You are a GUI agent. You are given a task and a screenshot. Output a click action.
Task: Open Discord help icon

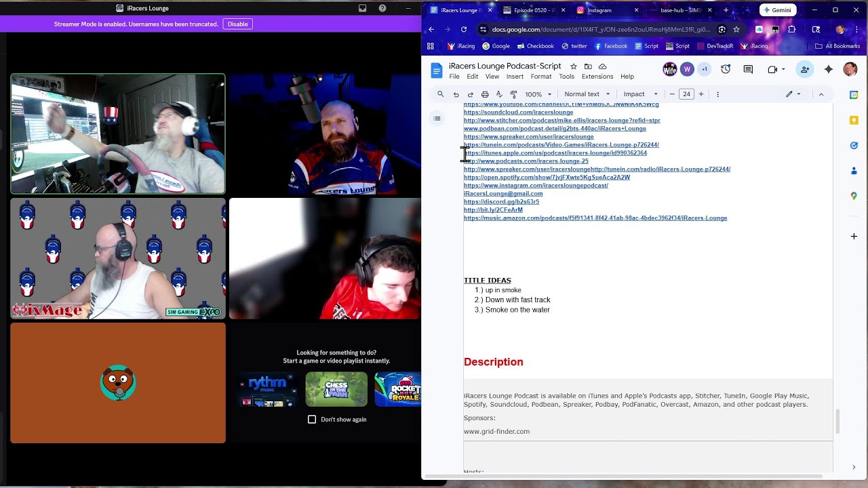coord(382,8)
